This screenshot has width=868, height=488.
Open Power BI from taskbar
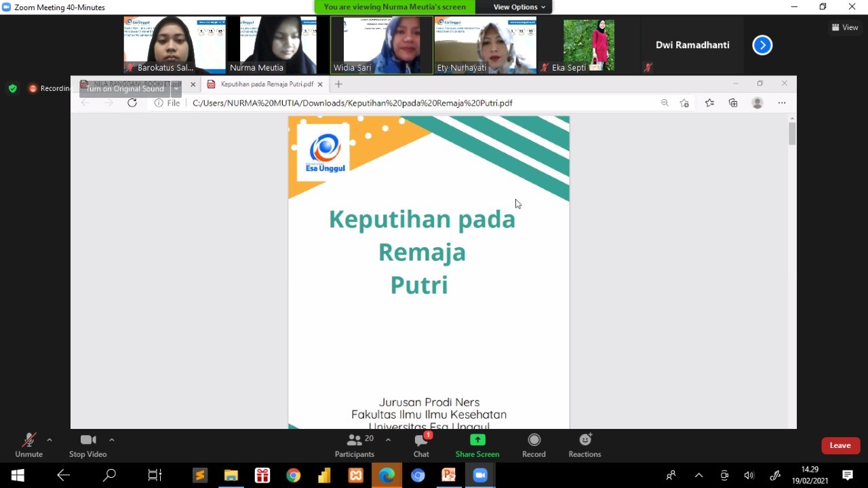[324, 475]
